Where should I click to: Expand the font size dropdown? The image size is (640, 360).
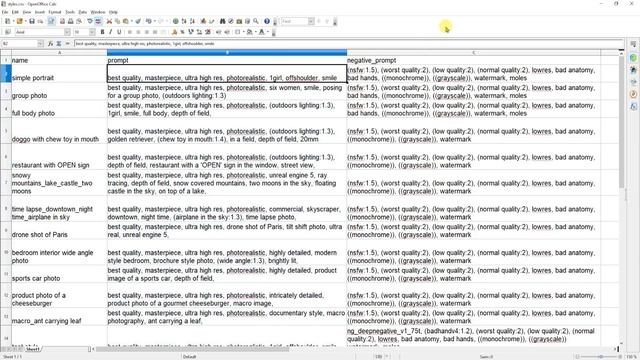pyautogui.click(x=92, y=32)
